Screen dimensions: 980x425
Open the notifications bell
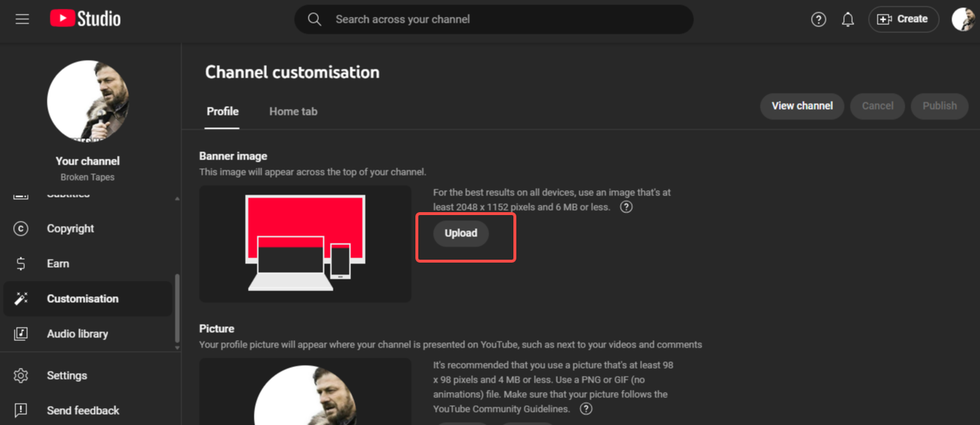[848, 19]
